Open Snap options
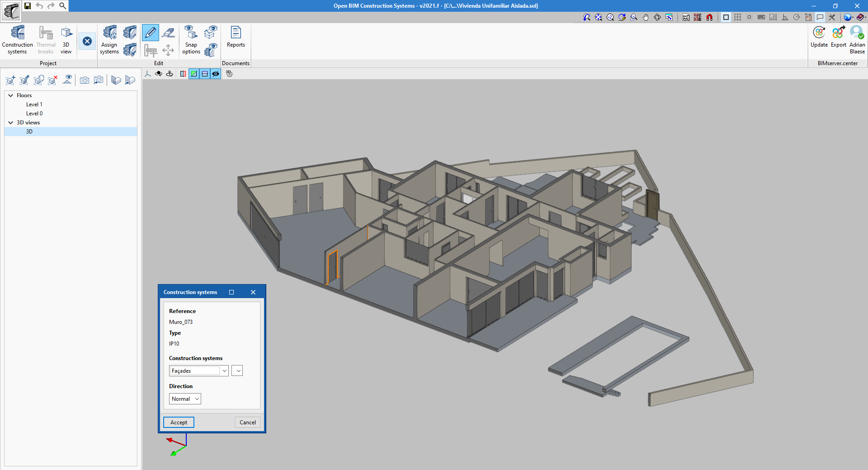Viewport: 868px width, 470px height. coord(191,40)
